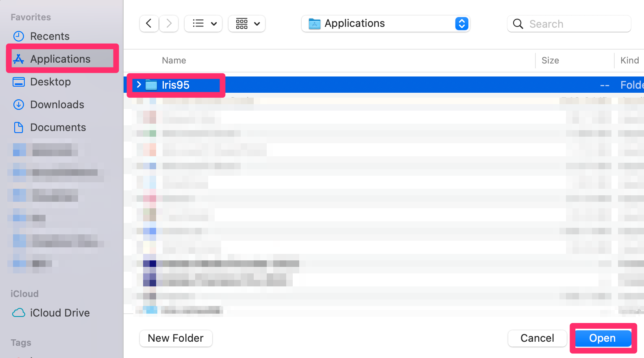This screenshot has width=644, height=358.
Task: Expand the Iris95 folder disclosure arrow
Action: [x=139, y=85]
